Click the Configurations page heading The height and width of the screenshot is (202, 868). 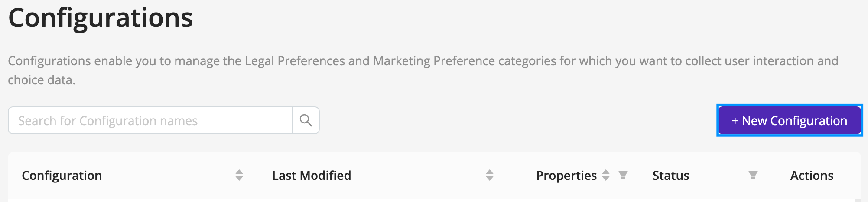[x=101, y=18]
